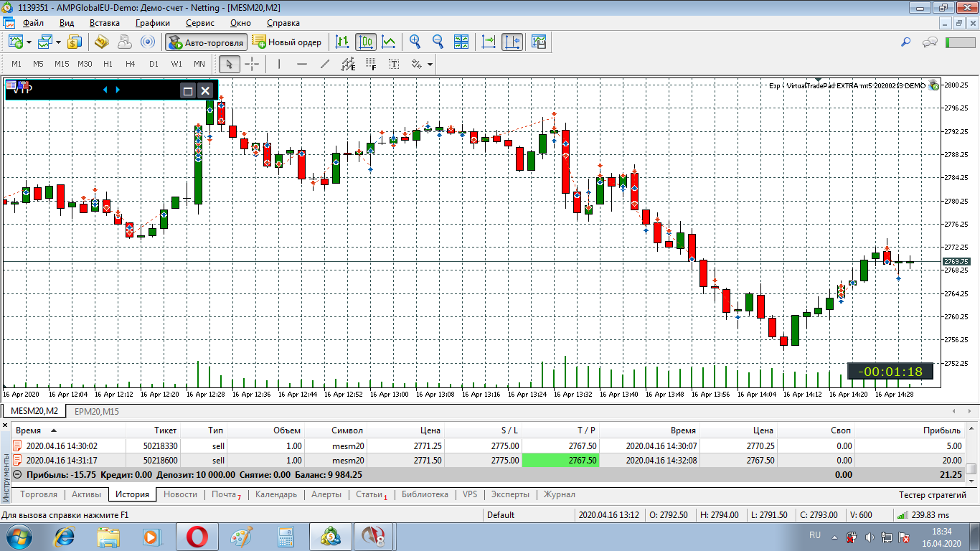The width and height of the screenshot is (980, 551).
Task: Click the VTP panel right arrow
Action: coord(118,90)
